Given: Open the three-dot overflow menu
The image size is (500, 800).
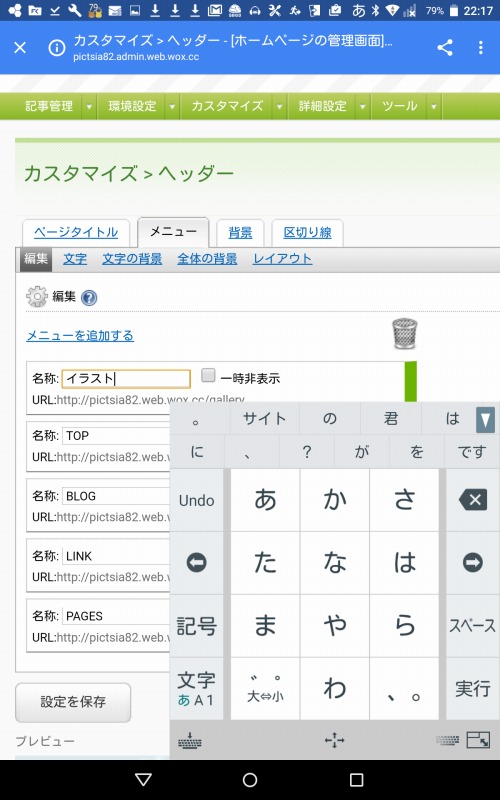Looking at the screenshot, I should point(481,47).
